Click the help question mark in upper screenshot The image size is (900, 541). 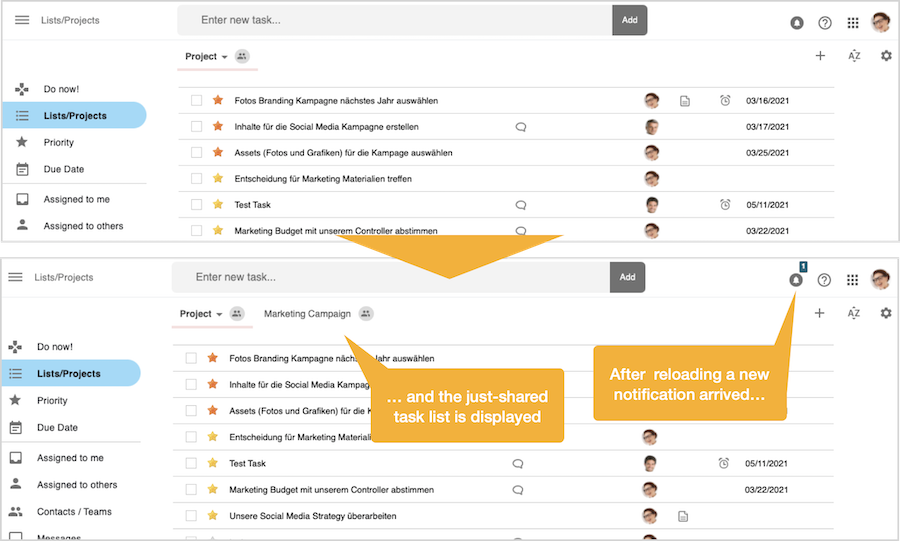pos(825,23)
